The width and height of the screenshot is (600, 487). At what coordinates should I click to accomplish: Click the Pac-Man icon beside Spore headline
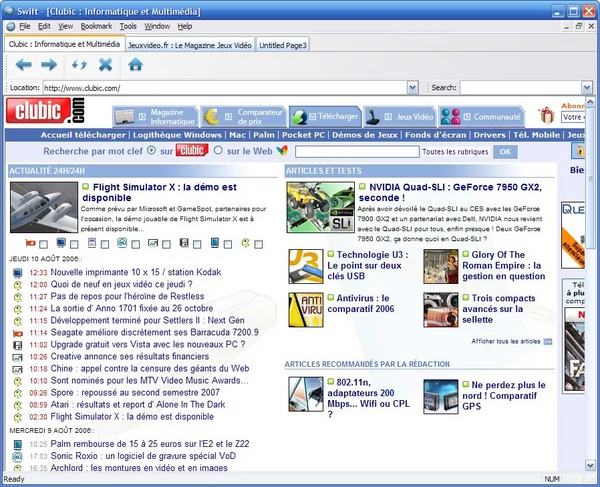pos(18,393)
